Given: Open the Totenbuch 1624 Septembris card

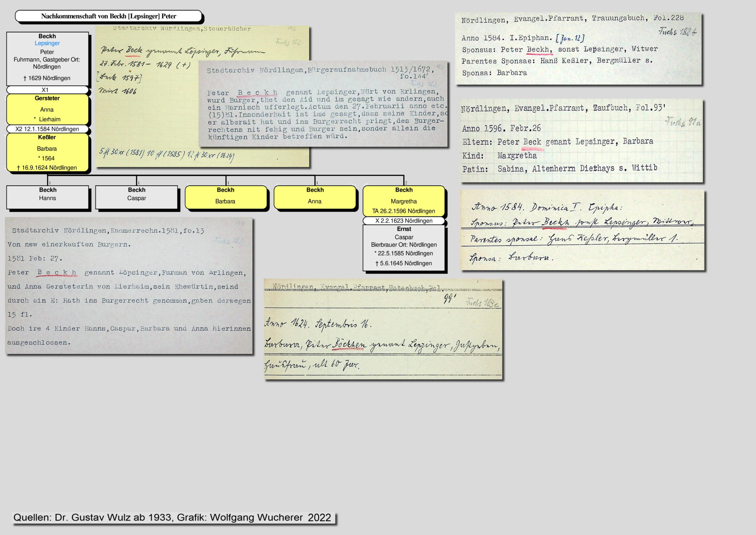Looking at the screenshot, I should tap(383, 329).
